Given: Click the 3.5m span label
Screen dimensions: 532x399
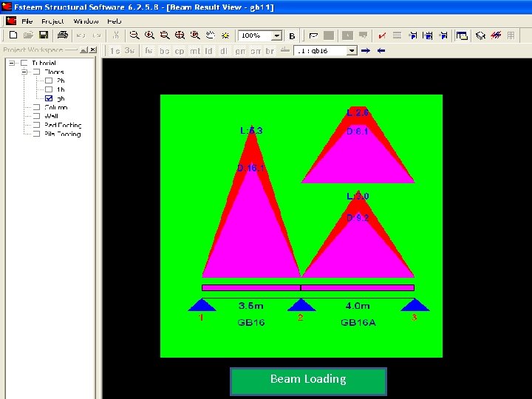Looking at the screenshot, I should [x=250, y=306].
